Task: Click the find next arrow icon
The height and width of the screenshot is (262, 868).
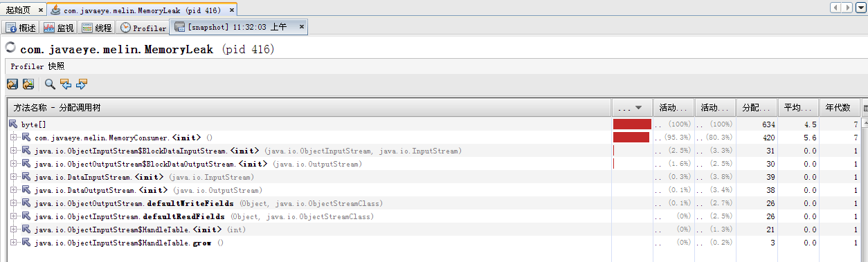Action: (82, 84)
